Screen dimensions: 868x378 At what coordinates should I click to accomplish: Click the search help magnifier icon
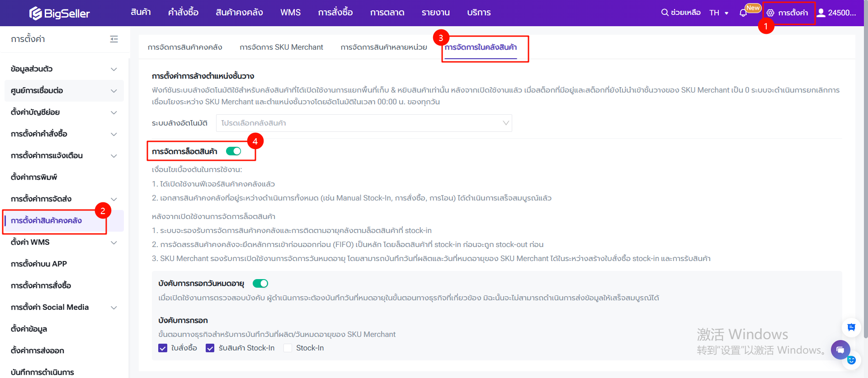[x=665, y=13]
